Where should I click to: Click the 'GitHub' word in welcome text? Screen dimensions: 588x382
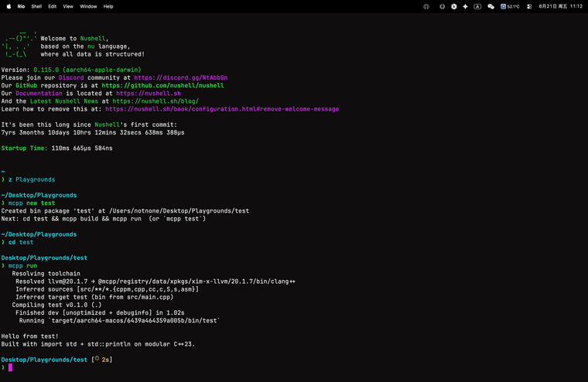[26, 86]
